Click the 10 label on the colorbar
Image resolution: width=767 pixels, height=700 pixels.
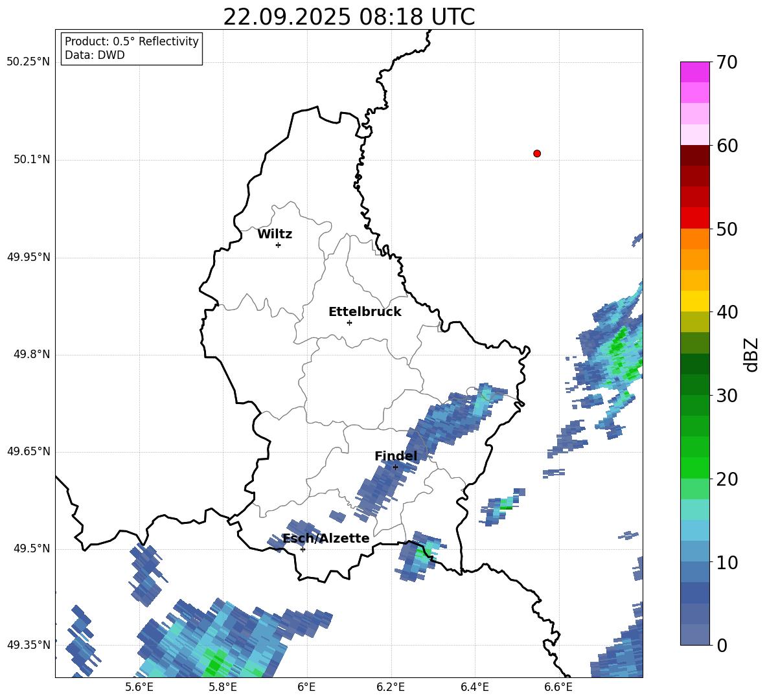point(726,562)
